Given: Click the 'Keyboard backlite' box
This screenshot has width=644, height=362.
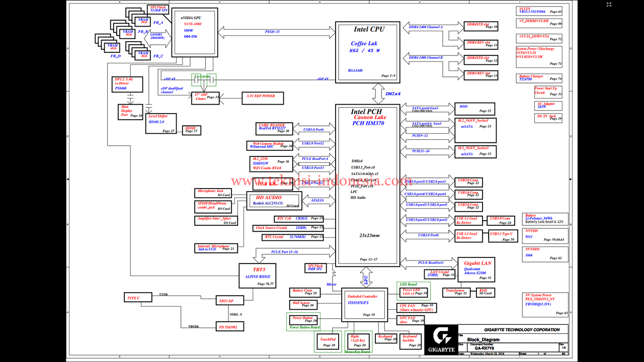Looking at the screenshot, I should [x=411, y=341].
